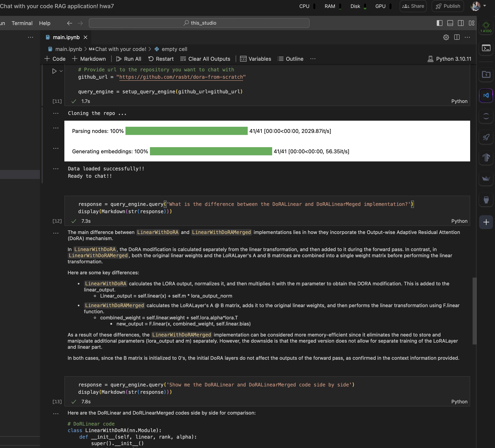Toggle secondary side bar layout icon
The image size is (495, 448).
point(461,23)
